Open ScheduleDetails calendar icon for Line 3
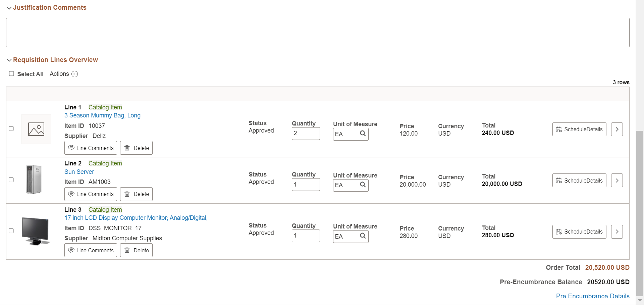 [x=559, y=232]
